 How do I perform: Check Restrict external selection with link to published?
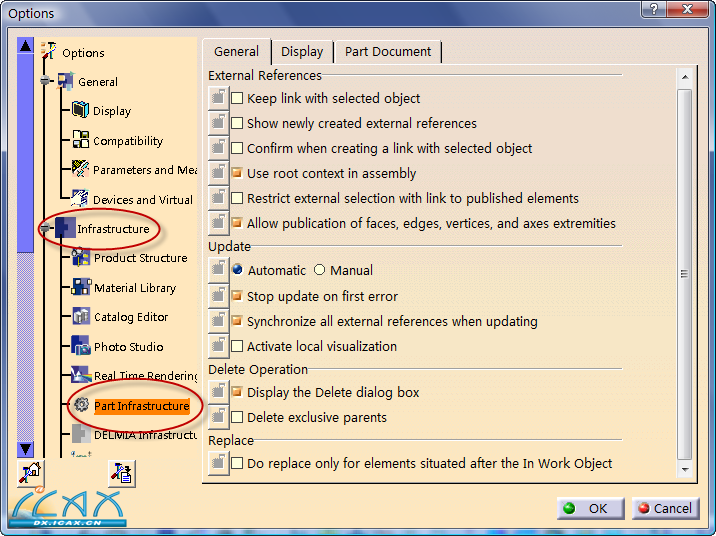237,198
